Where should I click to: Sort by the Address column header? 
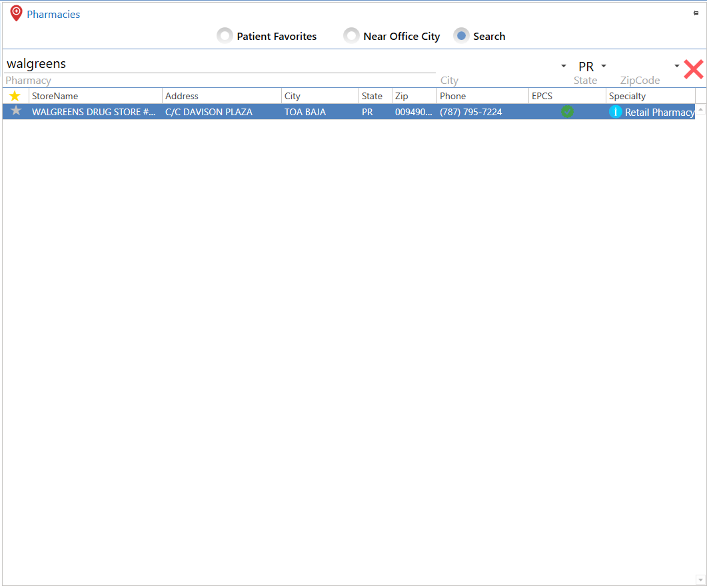click(x=221, y=96)
